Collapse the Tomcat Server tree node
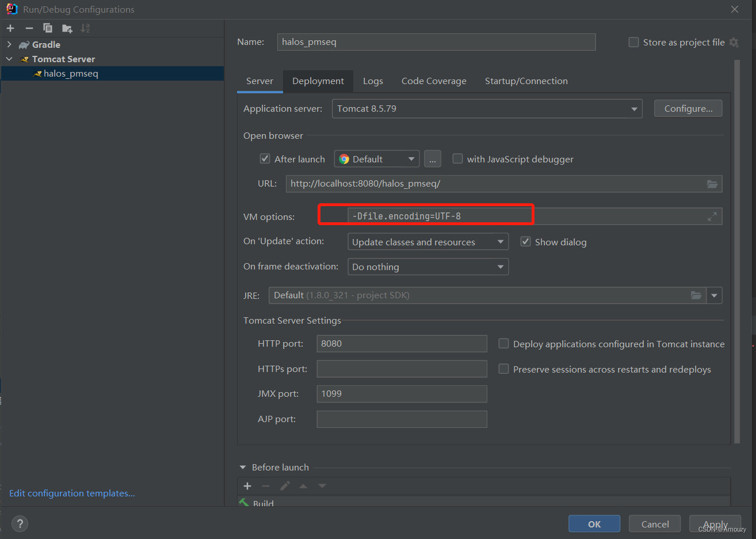Screen dimensions: 756x539 point(9,59)
